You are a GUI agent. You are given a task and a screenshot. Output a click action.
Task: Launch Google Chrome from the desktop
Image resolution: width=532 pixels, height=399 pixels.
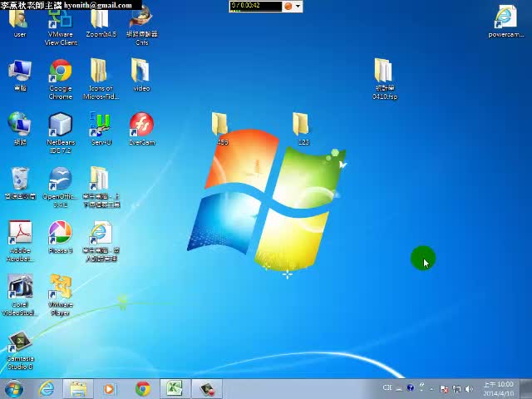(x=61, y=80)
